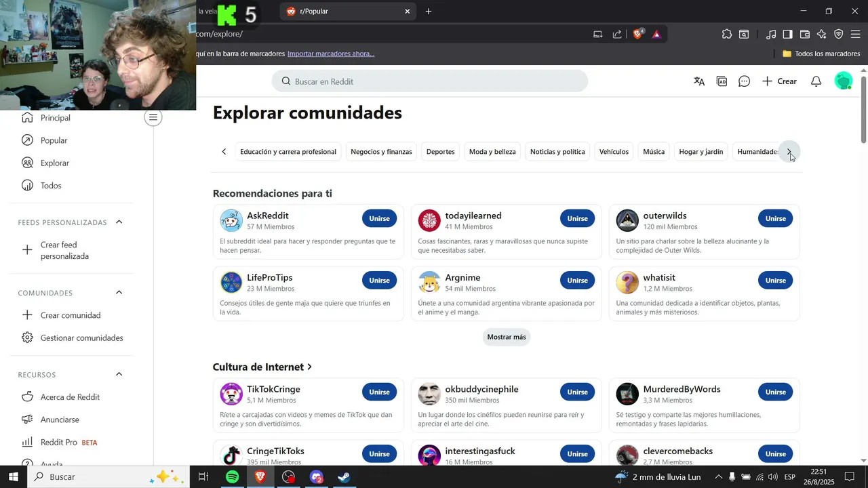Switch to the r/Popular browser tab
This screenshot has width=868, height=488.
coord(346,12)
